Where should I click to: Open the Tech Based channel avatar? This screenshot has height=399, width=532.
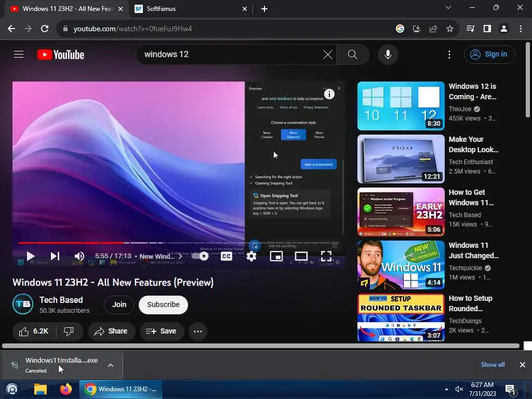click(23, 304)
